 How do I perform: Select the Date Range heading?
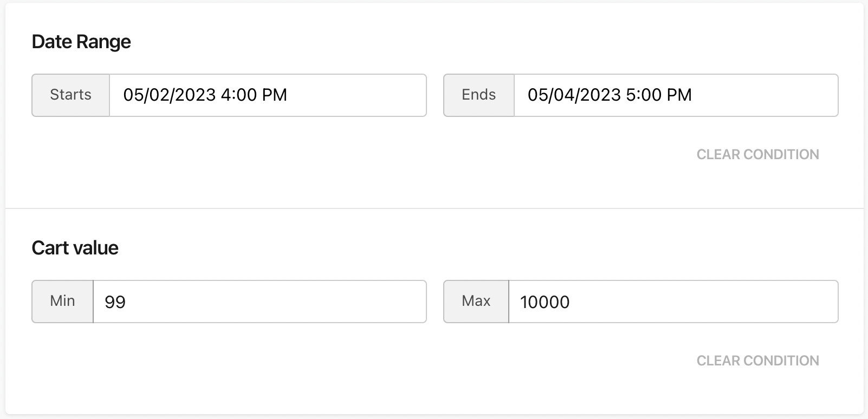click(81, 42)
